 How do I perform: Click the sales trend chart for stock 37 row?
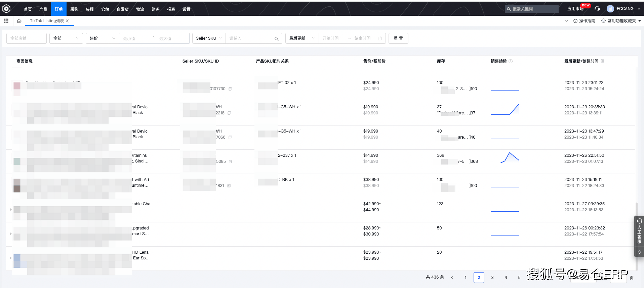click(505, 110)
